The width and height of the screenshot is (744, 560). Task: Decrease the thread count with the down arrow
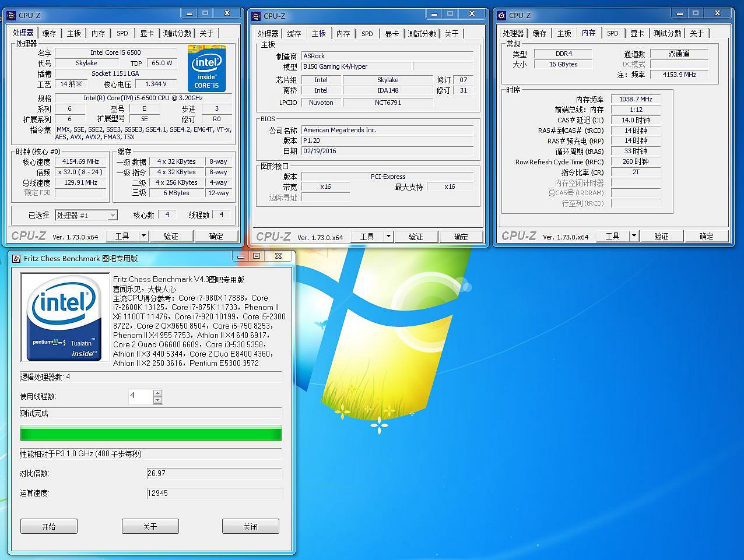pos(157,400)
